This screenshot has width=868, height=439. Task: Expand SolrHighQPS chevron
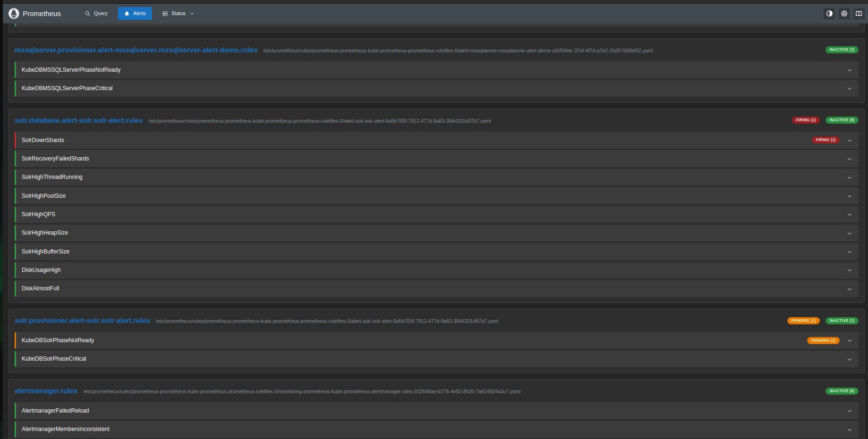pyautogui.click(x=850, y=214)
